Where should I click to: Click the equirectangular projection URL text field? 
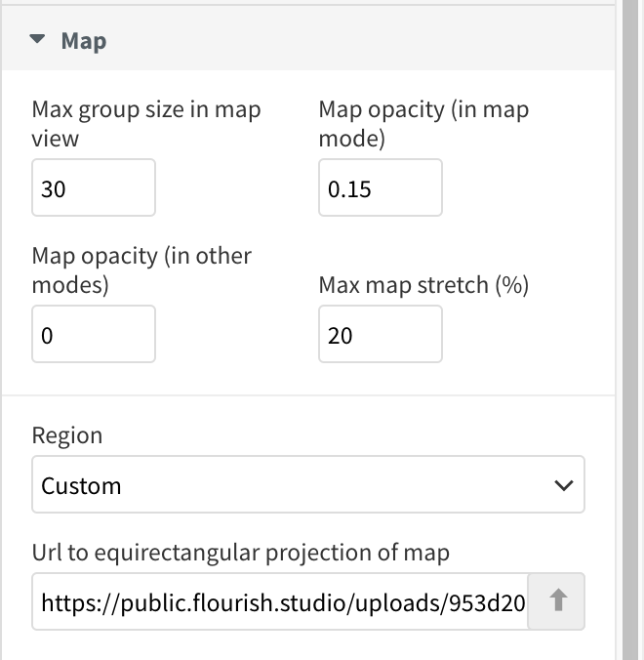(280, 601)
